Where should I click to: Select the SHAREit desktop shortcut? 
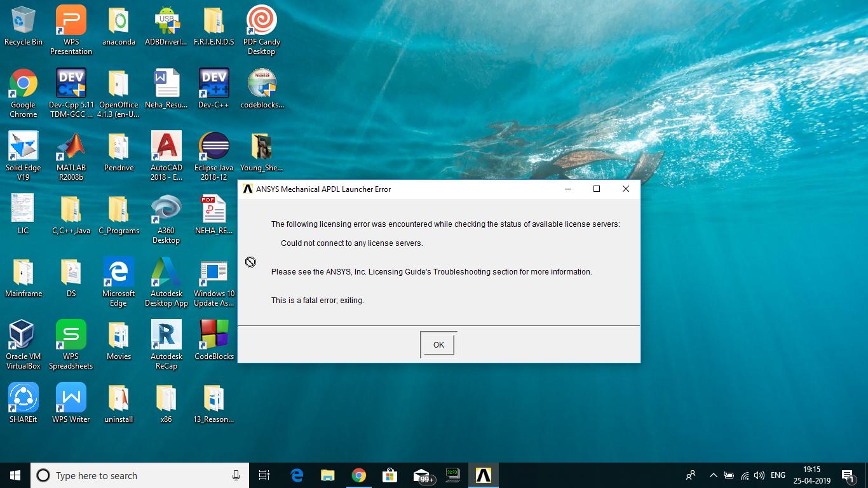pos(24,403)
